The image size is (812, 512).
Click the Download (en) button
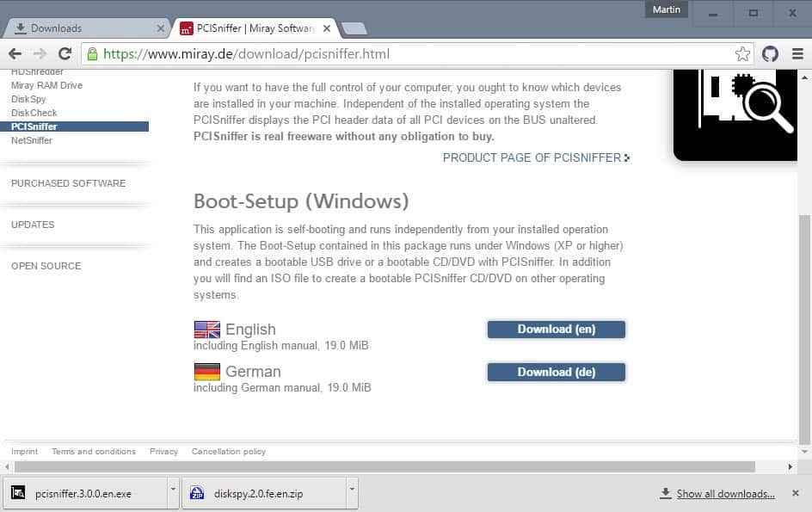click(556, 329)
